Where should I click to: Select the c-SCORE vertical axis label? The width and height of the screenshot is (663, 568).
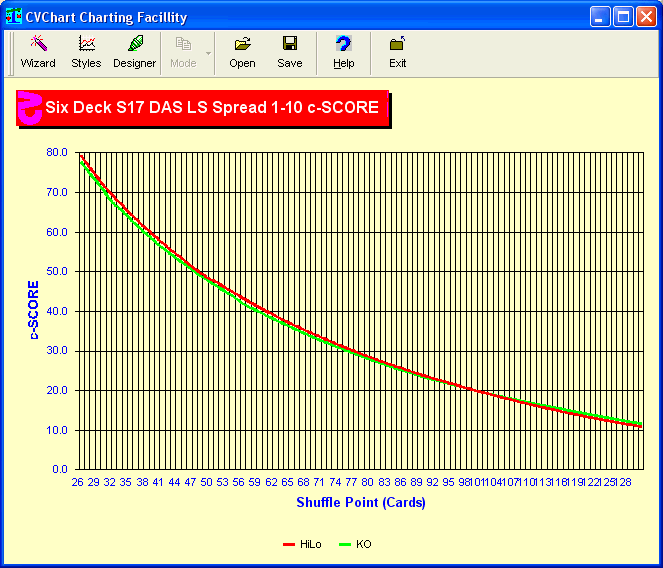[x=33, y=311]
